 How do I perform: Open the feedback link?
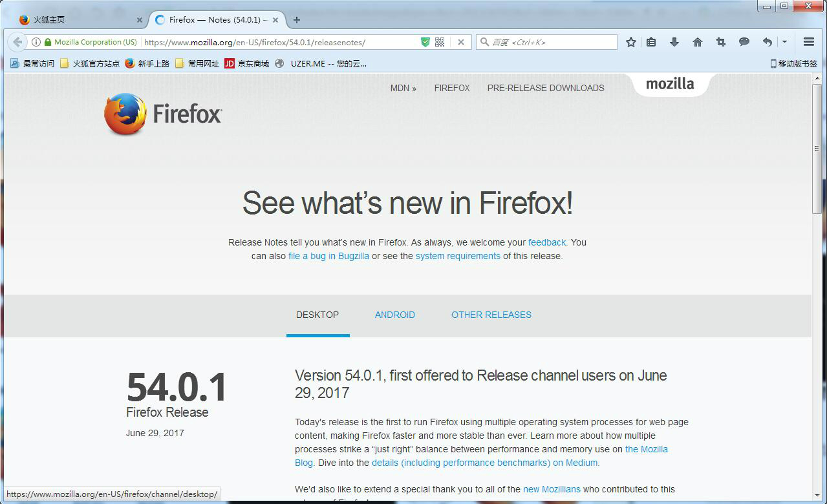[547, 242]
